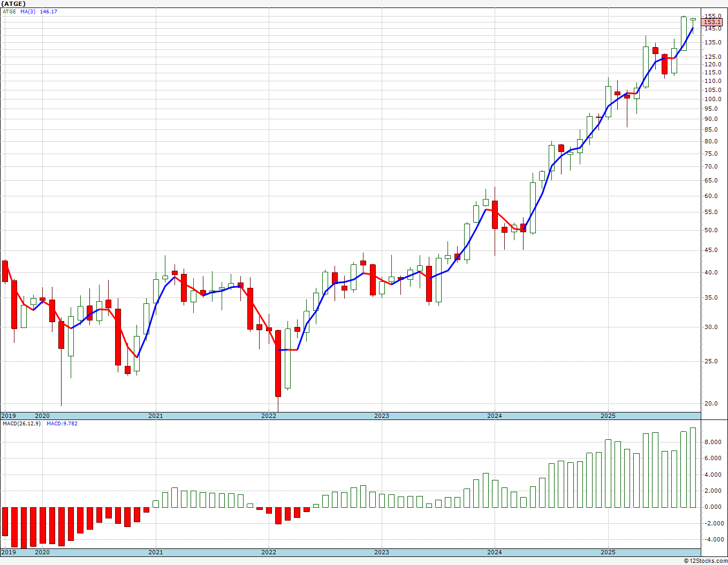728x565 pixels.
Task: Click the 8.000 MACD axis label
Action: (714, 442)
